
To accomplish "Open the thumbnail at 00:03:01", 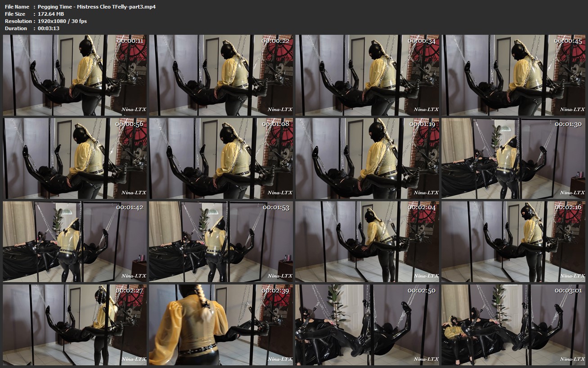I will (x=513, y=325).
